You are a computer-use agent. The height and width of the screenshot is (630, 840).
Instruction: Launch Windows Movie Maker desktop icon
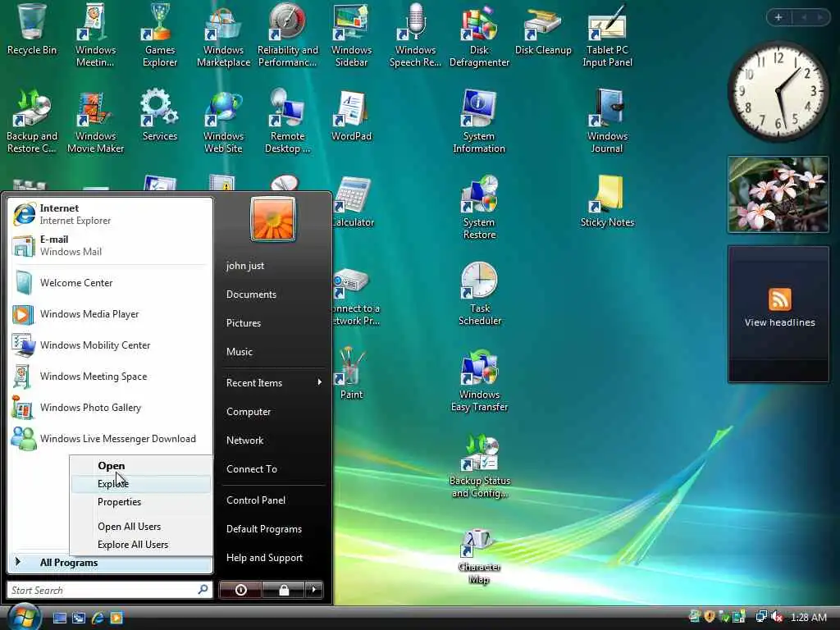[x=95, y=121]
